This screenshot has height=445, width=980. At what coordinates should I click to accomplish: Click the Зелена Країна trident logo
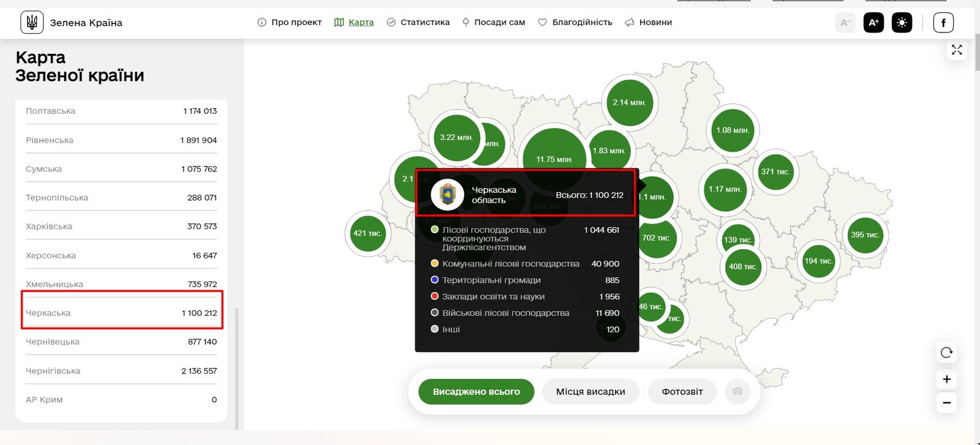click(32, 23)
